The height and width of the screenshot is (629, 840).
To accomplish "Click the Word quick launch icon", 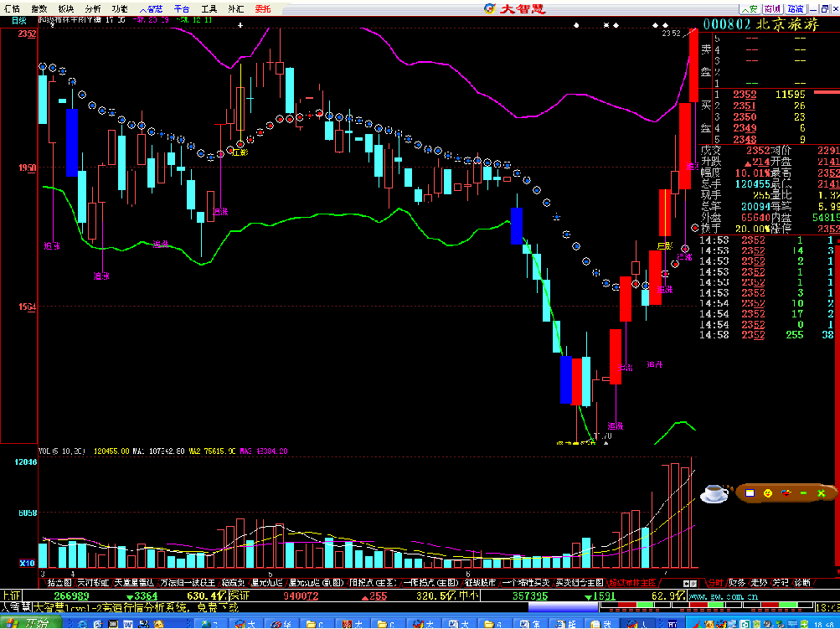I will coord(128,624).
